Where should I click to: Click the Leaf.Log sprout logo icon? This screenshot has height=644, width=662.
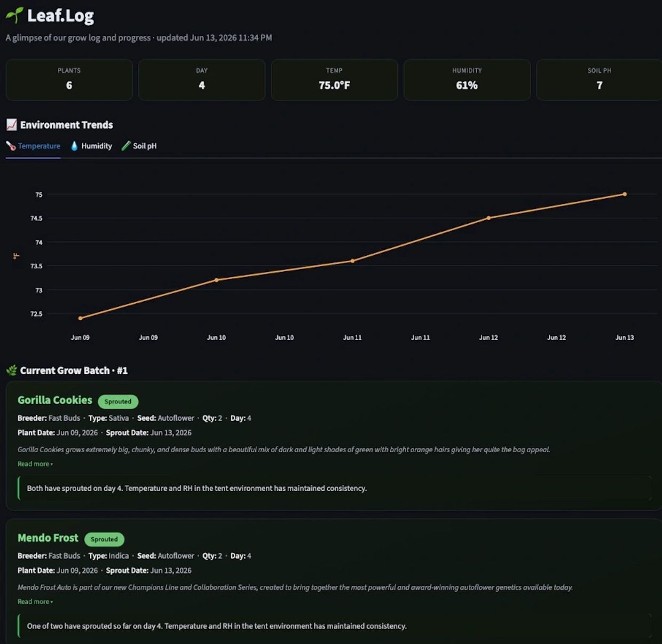[14, 15]
